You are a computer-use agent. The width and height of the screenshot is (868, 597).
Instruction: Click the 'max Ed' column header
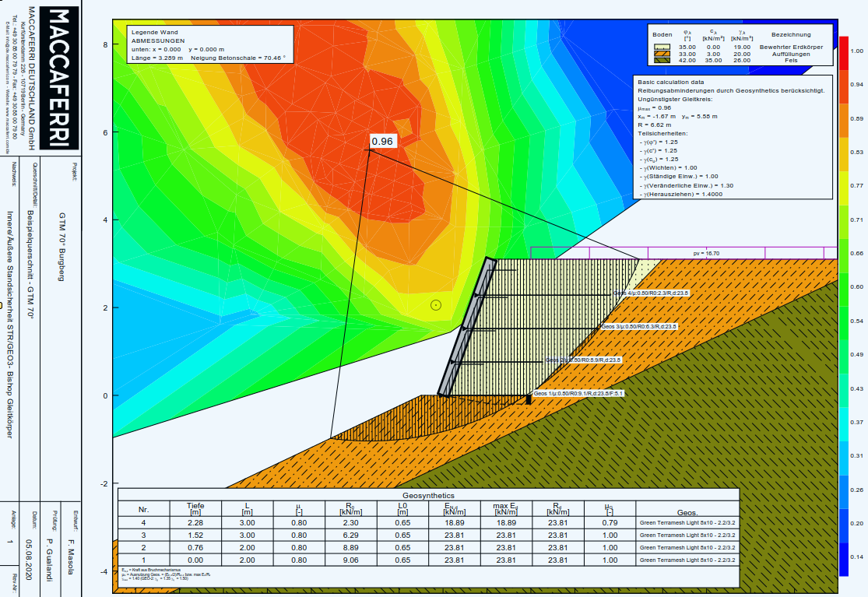coord(506,509)
